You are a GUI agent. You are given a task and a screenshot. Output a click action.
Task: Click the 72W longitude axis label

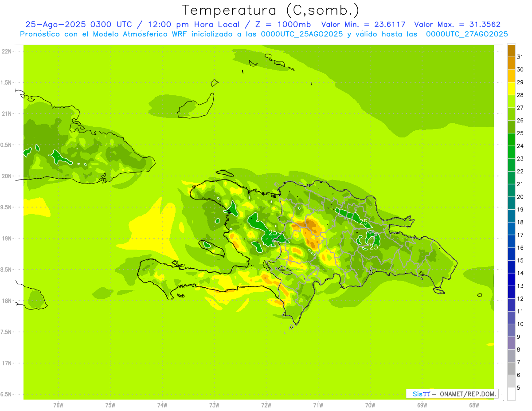click(x=266, y=405)
